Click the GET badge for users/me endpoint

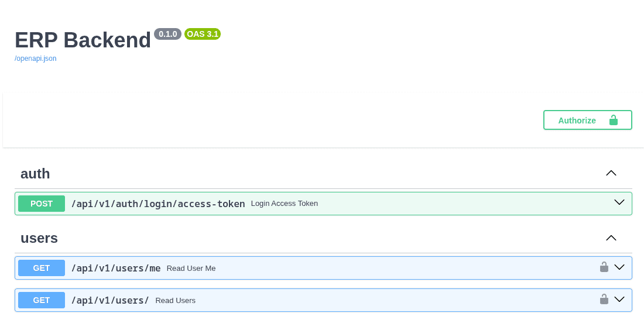pyautogui.click(x=42, y=268)
